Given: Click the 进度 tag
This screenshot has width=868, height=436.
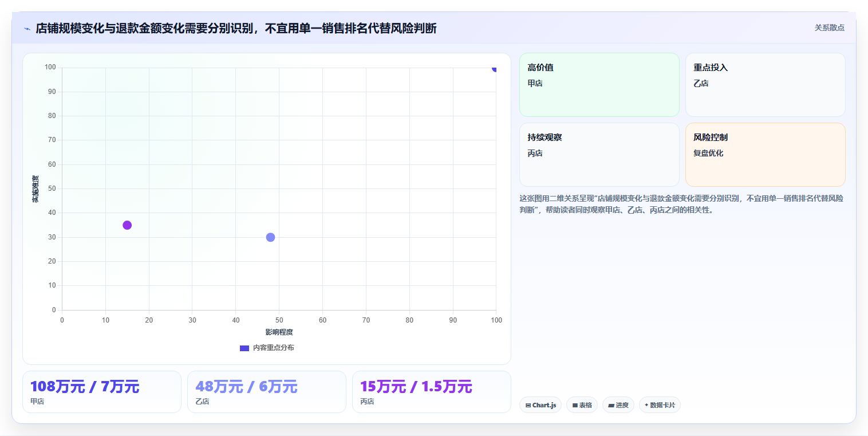Looking at the screenshot, I should (618, 405).
